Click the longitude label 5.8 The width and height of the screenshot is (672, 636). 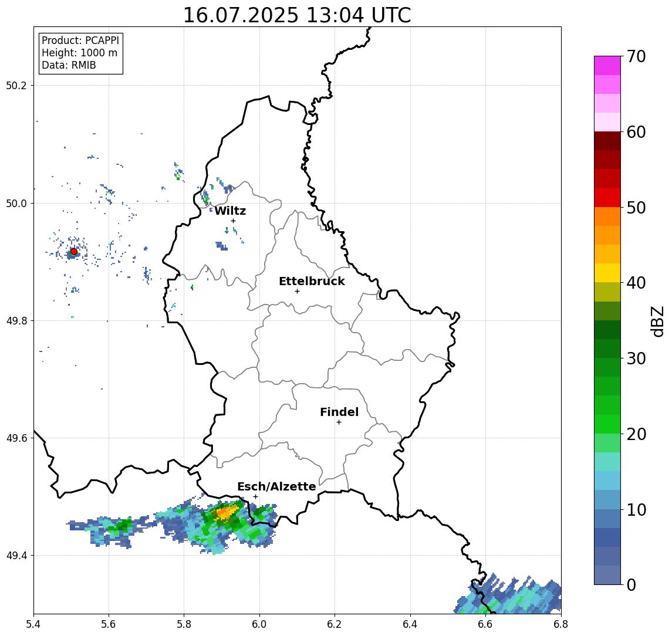(184, 624)
